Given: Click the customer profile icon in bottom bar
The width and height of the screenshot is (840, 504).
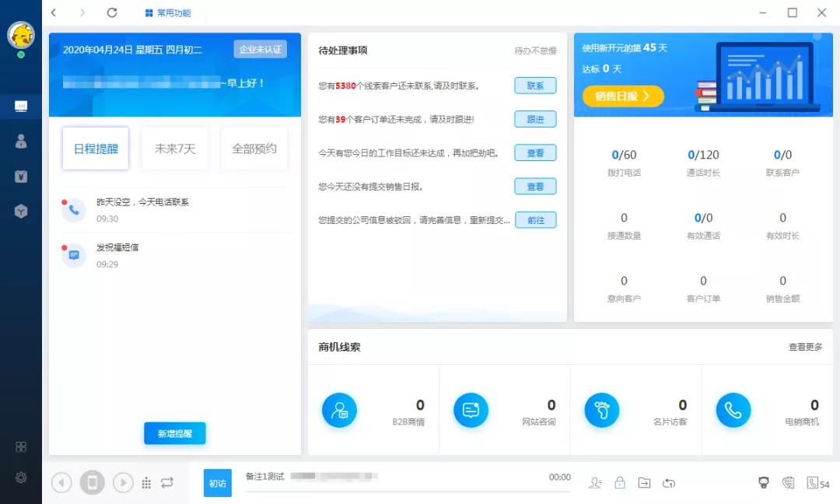Looking at the screenshot, I should coord(595,483).
